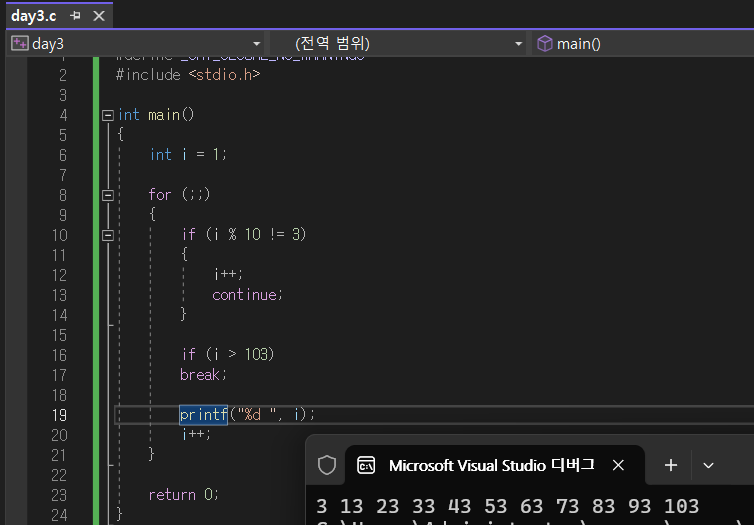Viewport: 754px width, 525px height.
Task: Open the 전역 범위 scope dropdown
Action: tap(518, 44)
